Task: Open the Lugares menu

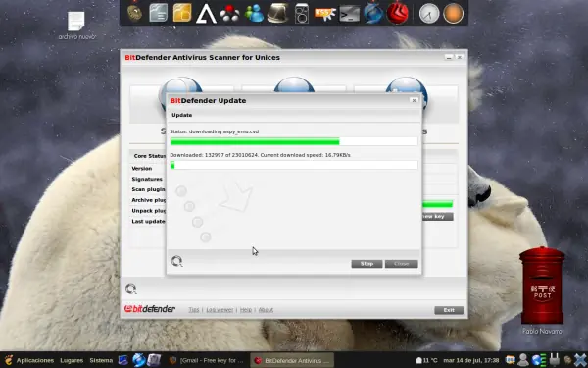Action: coord(72,360)
